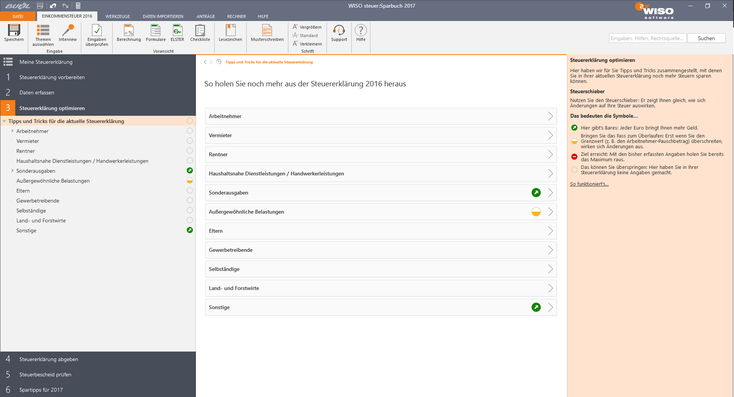
Task: Open Lesezeichen bookmarks
Action: (x=230, y=33)
